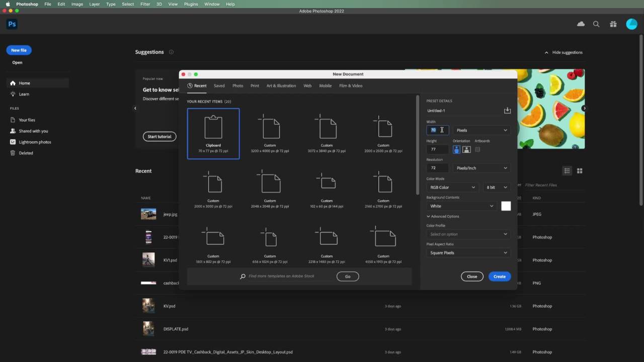Switch recent files to list view
The image size is (644, 362).
(567, 171)
